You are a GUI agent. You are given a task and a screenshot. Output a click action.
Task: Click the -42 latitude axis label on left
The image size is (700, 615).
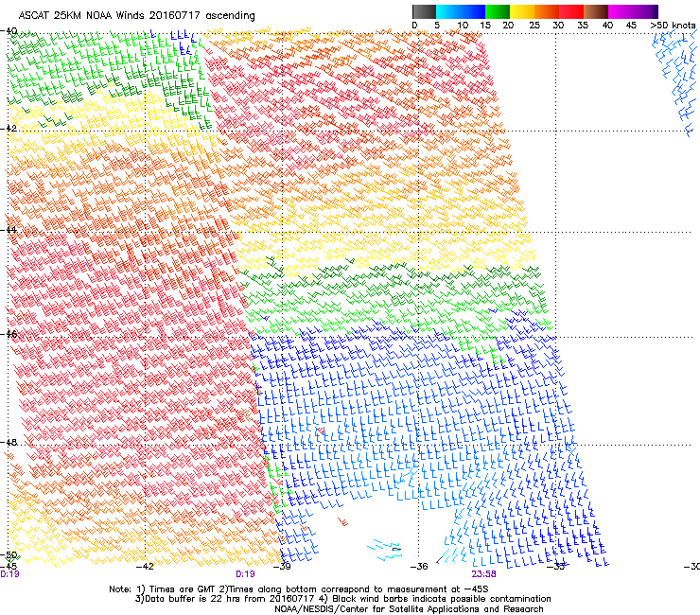pyautogui.click(x=9, y=128)
